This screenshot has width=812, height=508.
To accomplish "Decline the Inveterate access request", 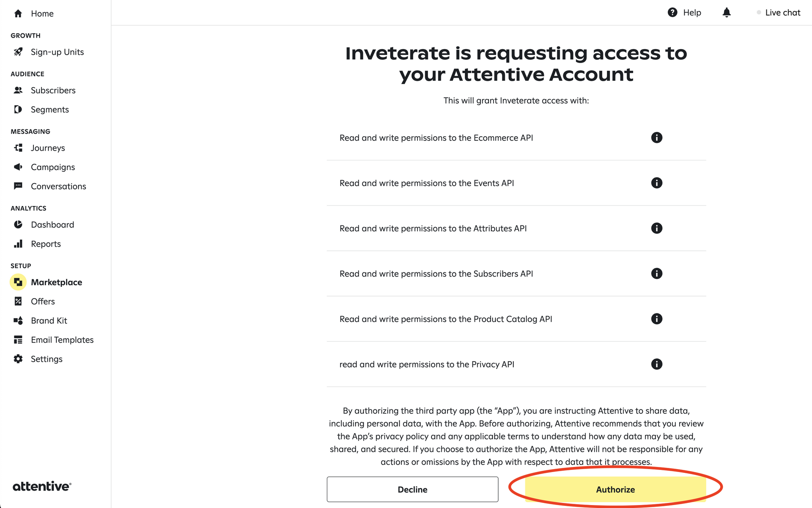I will click(412, 489).
